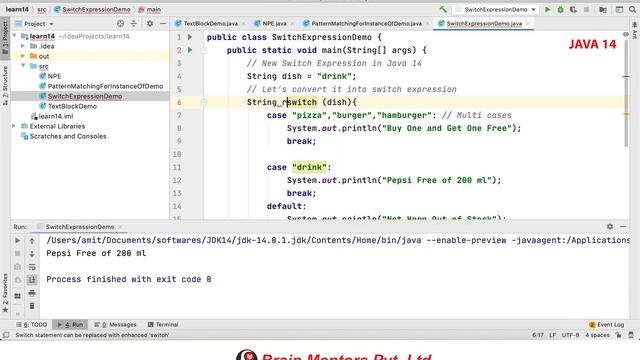The height and width of the screenshot is (360, 640).
Task: Run with coverage icon in toolbar
Action: pyautogui.click(x=573, y=9)
